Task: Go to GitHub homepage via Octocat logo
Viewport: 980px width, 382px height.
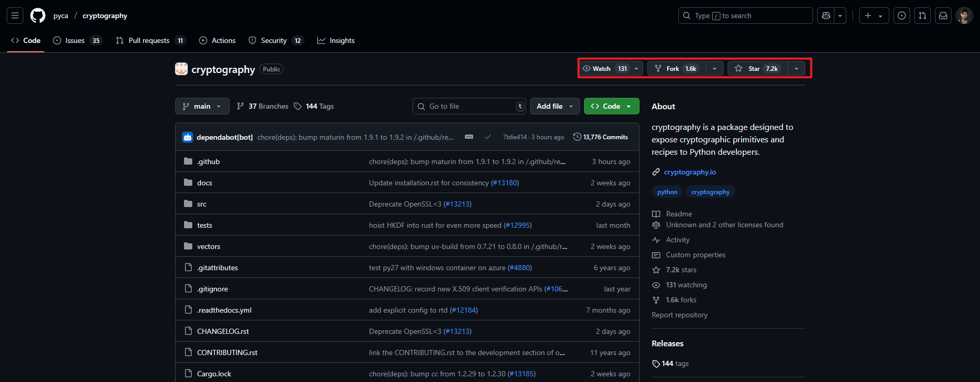Action: point(38,16)
